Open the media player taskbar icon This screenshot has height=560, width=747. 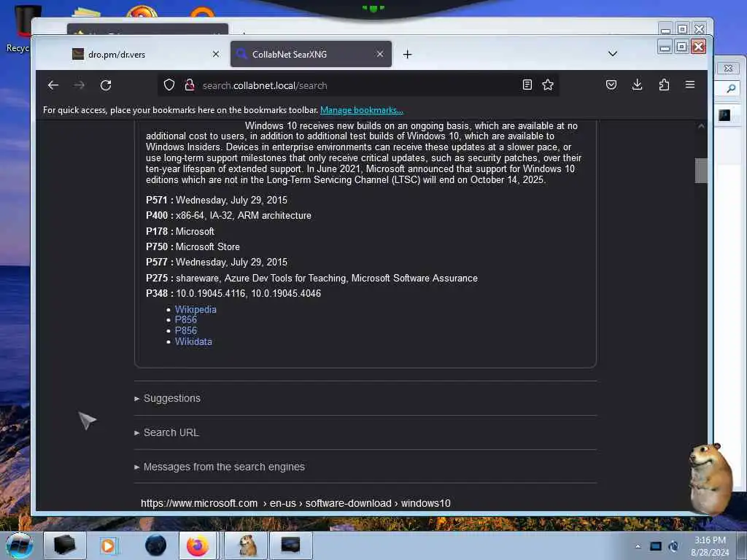click(x=108, y=545)
